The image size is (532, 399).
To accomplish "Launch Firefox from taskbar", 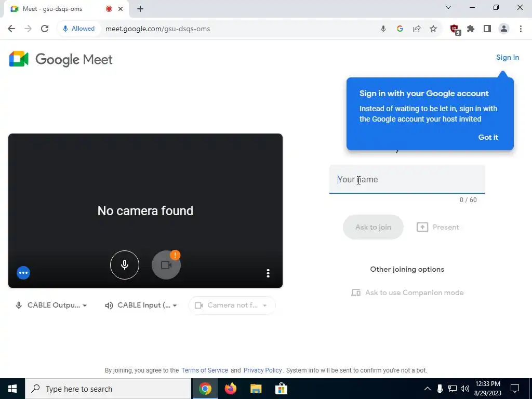I will tap(230, 389).
